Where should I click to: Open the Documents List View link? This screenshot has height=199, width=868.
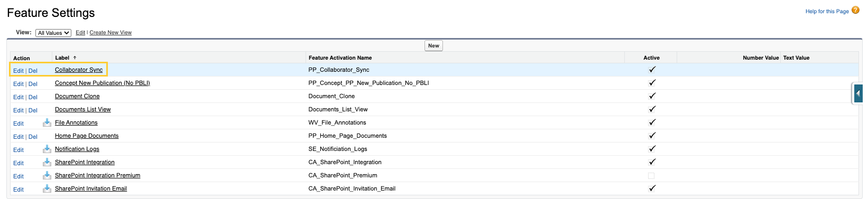pos(83,109)
